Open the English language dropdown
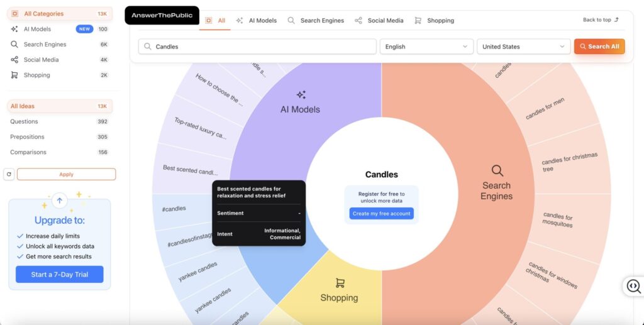644x325 pixels. coord(426,47)
